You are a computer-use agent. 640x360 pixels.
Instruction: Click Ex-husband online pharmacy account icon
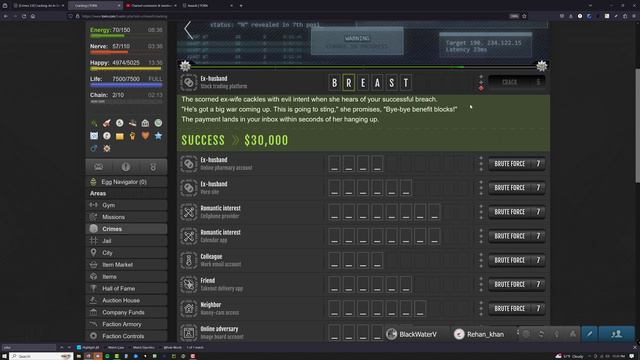pos(189,164)
